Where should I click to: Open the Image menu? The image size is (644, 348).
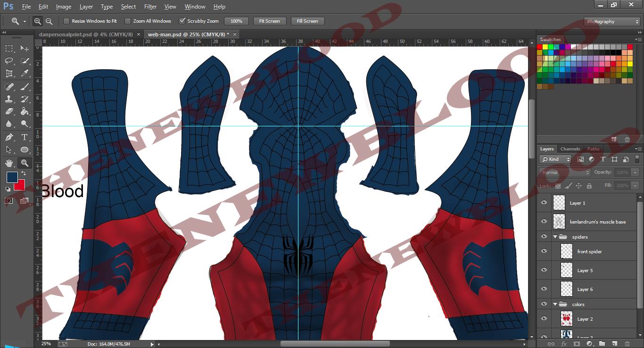pos(64,7)
